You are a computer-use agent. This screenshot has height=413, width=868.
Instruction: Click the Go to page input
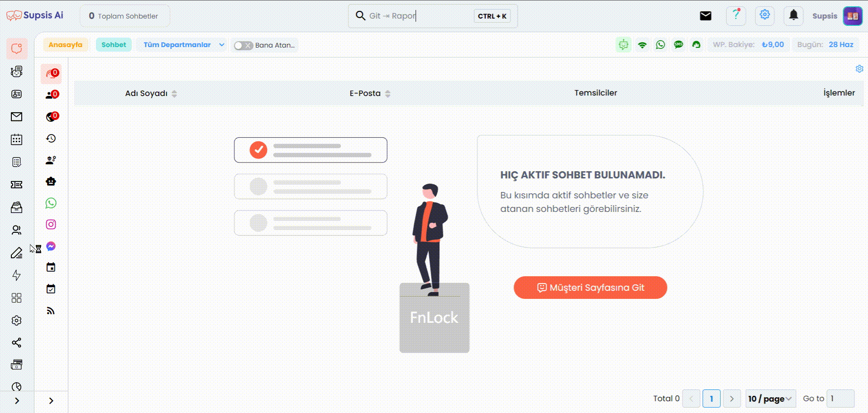tap(840, 399)
